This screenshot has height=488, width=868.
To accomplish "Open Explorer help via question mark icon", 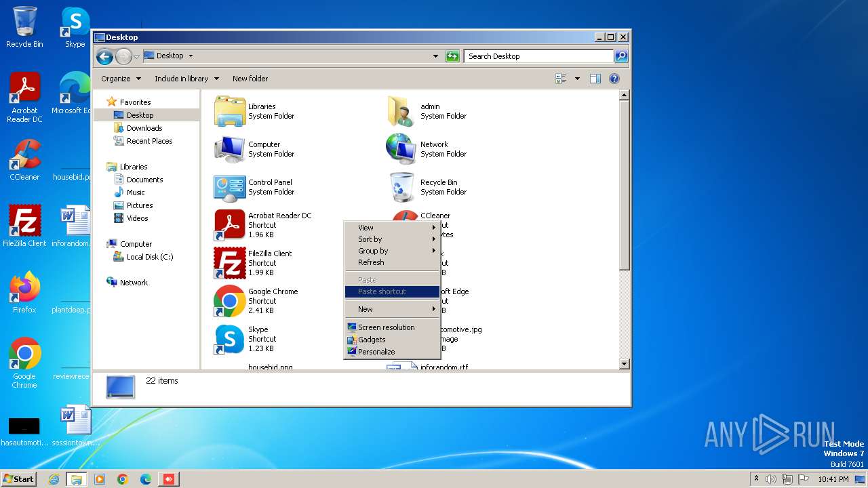I will (x=614, y=79).
